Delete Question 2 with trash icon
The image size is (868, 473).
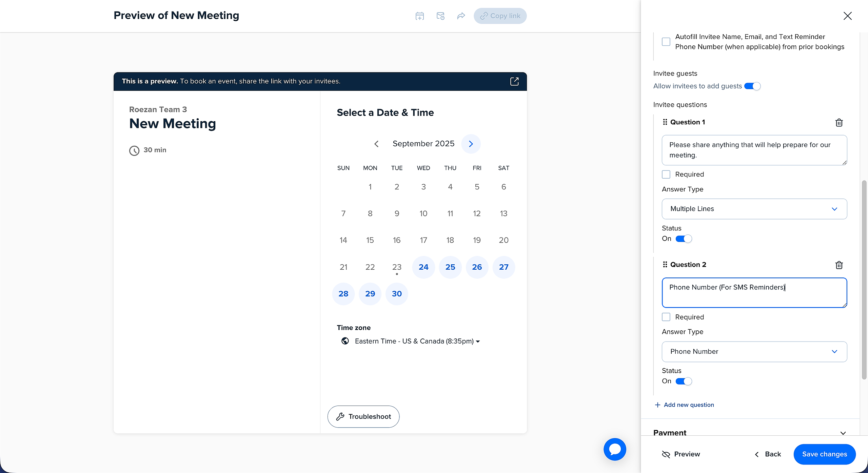pyautogui.click(x=839, y=265)
